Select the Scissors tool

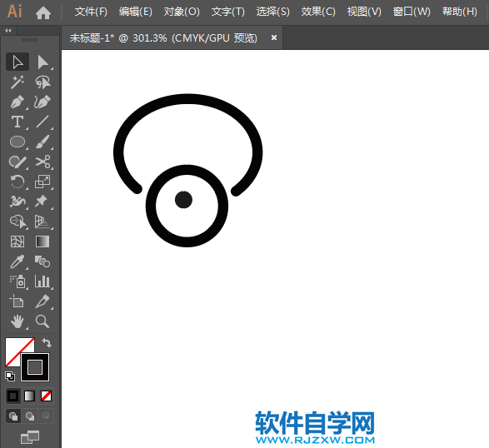click(x=42, y=162)
